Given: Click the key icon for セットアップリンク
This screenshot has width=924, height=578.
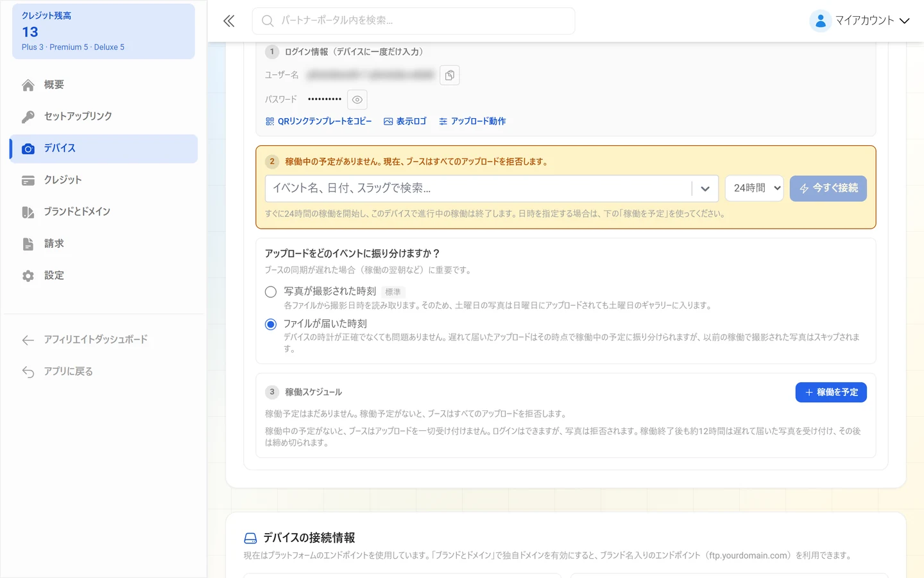Looking at the screenshot, I should (x=28, y=117).
